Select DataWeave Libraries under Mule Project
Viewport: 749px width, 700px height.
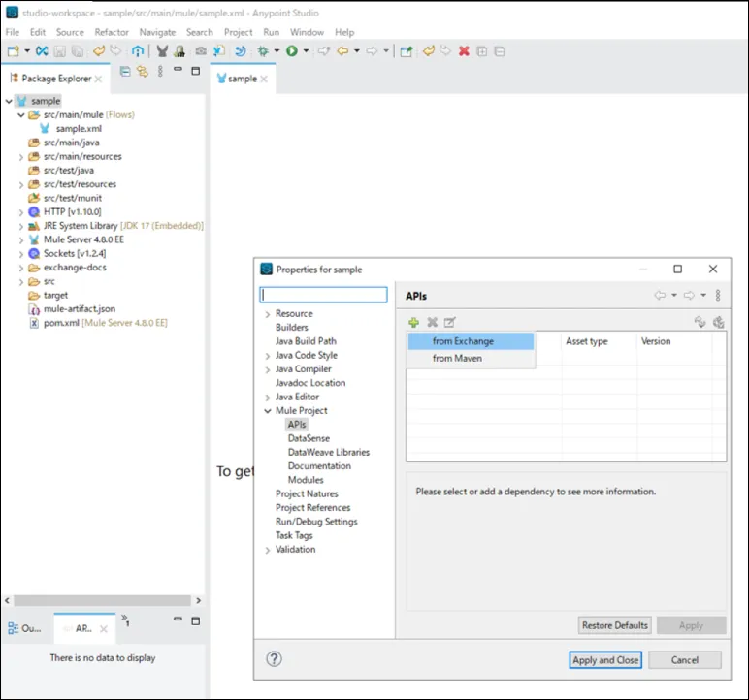(x=329, y=452)
